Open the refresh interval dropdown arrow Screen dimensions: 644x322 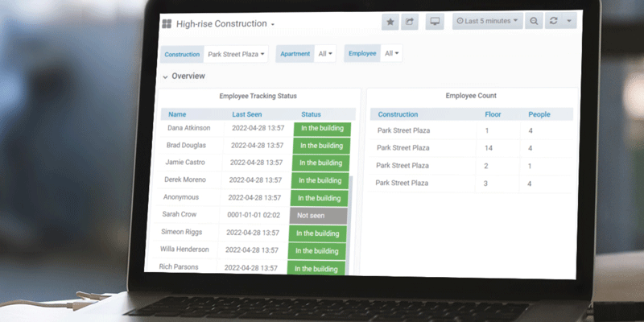click(569, 21)
